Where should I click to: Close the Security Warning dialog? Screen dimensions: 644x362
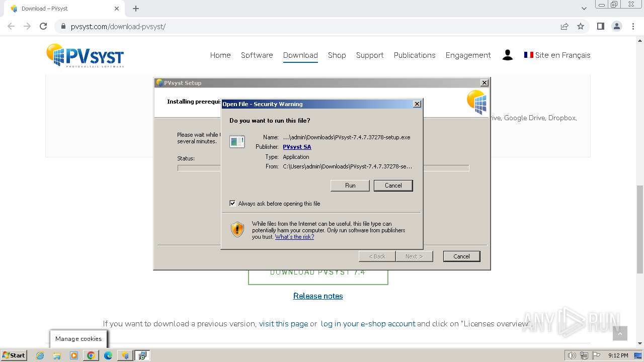click(x=417, y=104)
